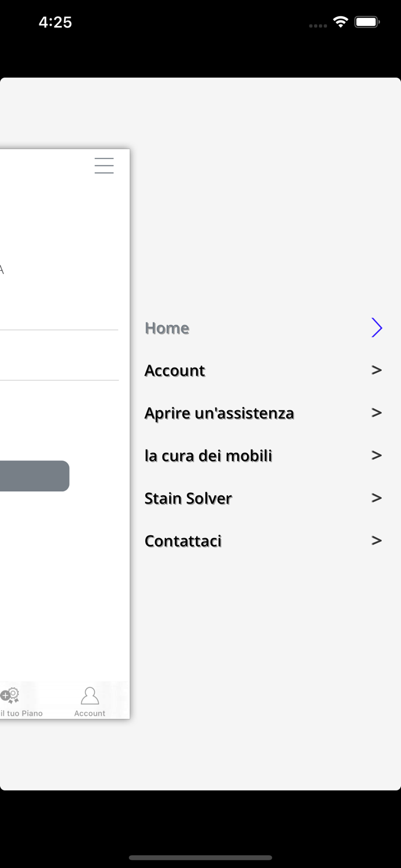Tap the arrow next to Account menu item

pyautogui.click(x=377, y=370)
